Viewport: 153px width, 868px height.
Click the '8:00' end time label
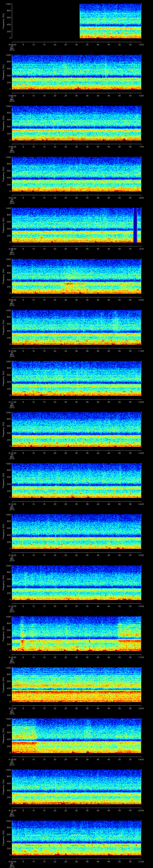coord(141,197)
